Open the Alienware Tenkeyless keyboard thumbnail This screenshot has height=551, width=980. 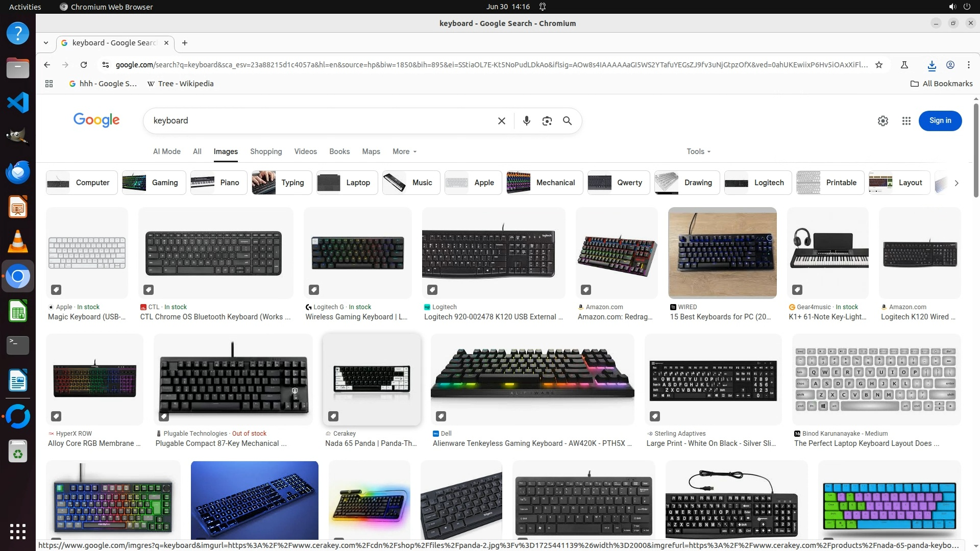tap(532, 380)
